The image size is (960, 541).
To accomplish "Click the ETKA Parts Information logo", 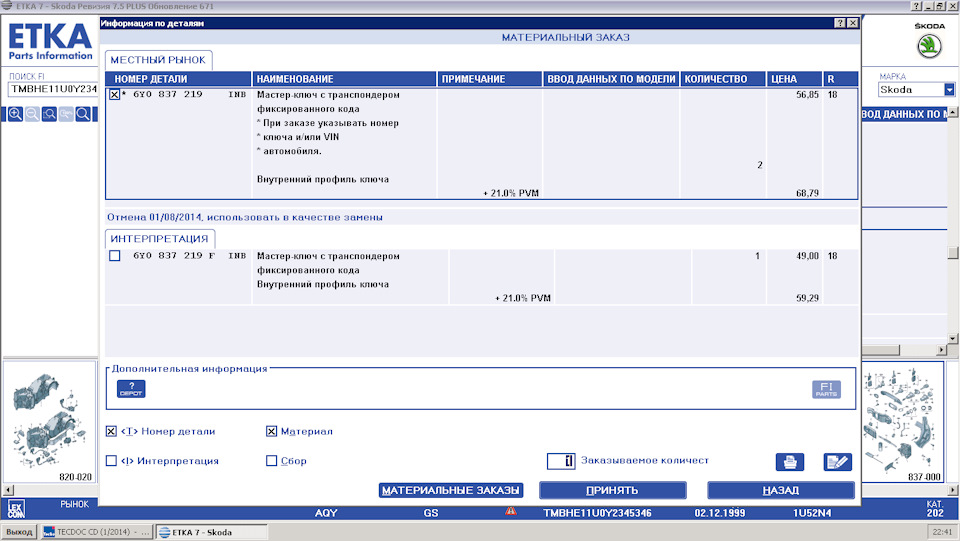I will click(50, 41).
